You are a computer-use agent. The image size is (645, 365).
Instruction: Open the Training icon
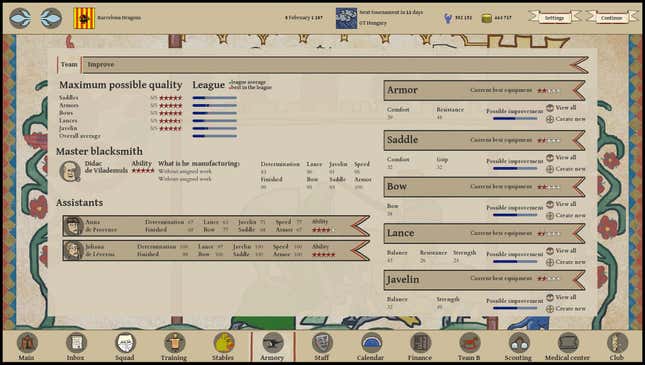174,343
